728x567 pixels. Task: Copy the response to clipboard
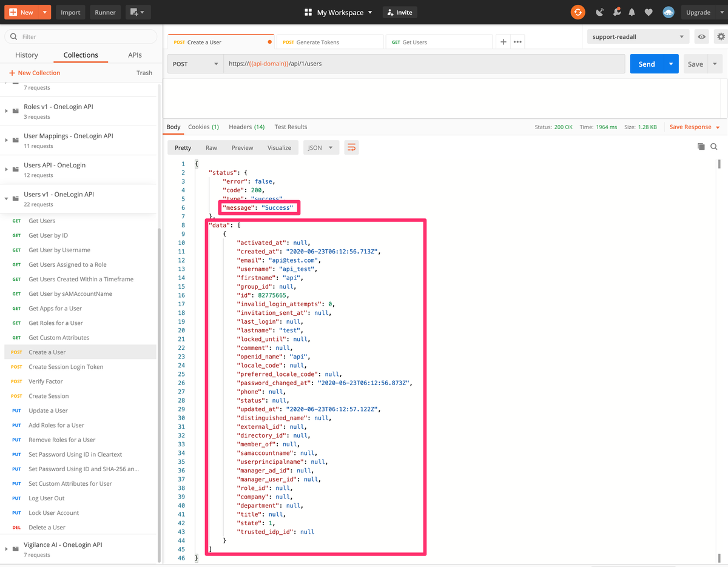(x=701, y=147)
